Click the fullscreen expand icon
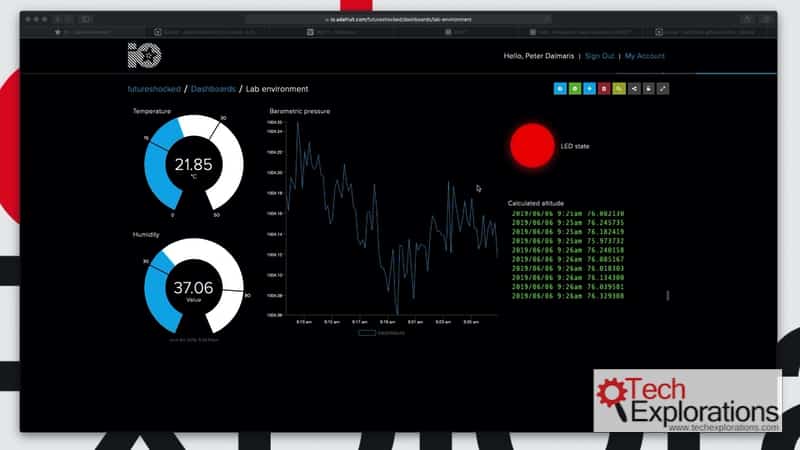 pyautogui.click(x=663, y=89)
